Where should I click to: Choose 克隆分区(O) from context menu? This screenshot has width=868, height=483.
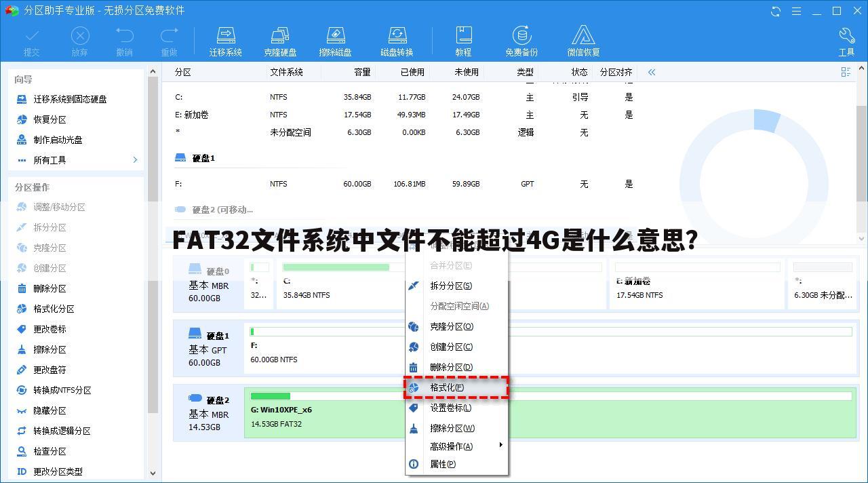coord(457,326)
